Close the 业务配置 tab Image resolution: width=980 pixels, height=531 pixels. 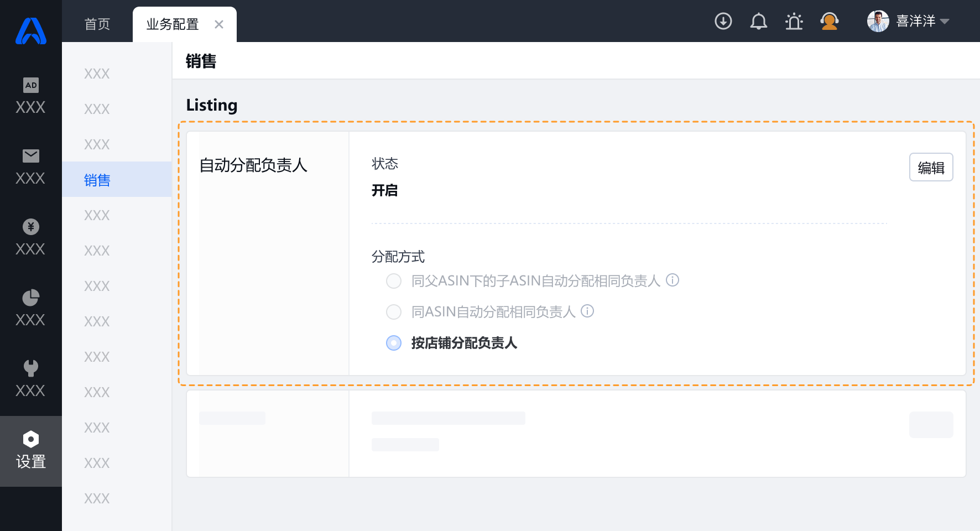point(219,24)
